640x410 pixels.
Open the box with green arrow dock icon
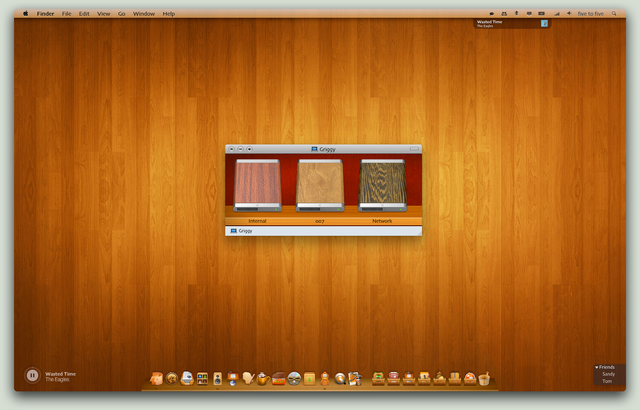[309, 379]
